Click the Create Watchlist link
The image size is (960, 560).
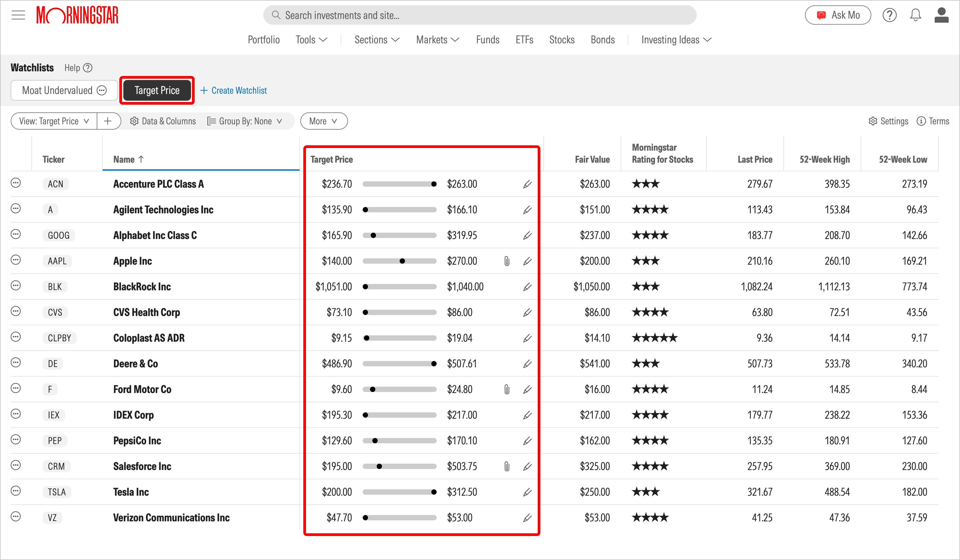pyautogui.click(x=234, y=90)
